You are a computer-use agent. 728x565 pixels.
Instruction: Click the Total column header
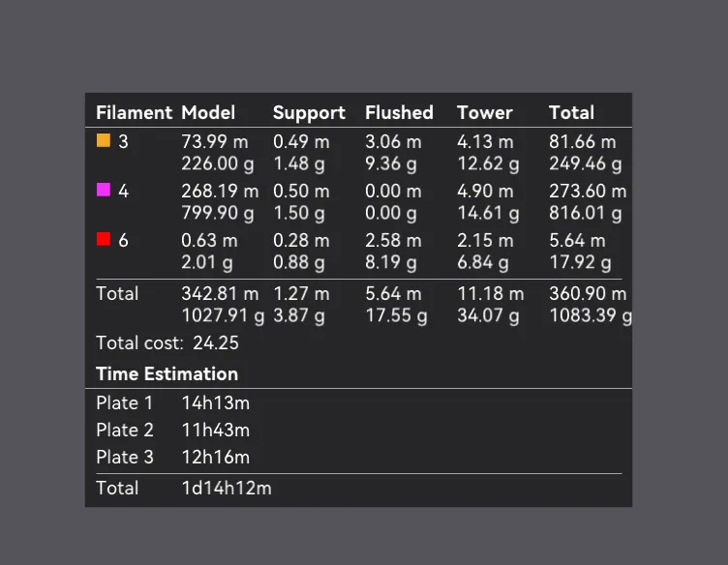coord(571,112)
